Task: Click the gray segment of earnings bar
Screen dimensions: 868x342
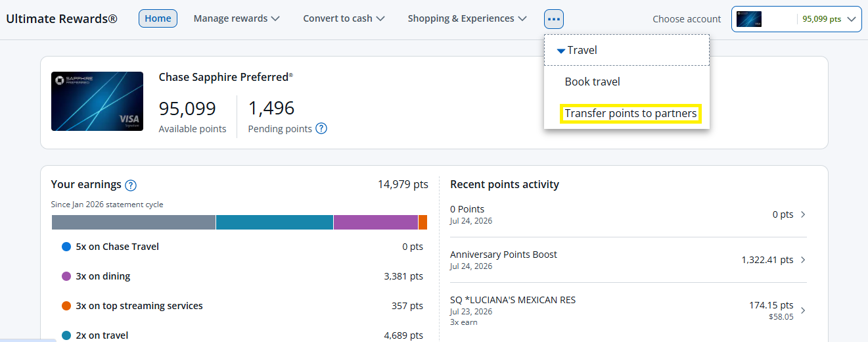Action: (x=133, y=222)
